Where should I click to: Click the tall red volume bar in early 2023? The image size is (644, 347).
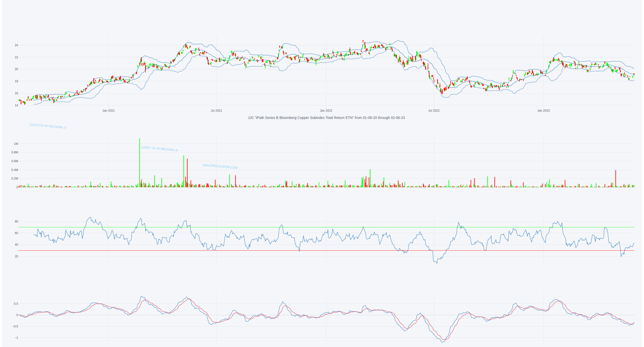(616, 179)
